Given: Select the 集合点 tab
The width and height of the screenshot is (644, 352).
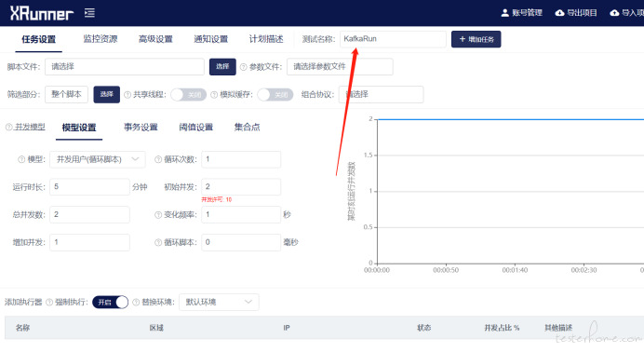Looking at the screenshot, I should (x=247, y=128).
